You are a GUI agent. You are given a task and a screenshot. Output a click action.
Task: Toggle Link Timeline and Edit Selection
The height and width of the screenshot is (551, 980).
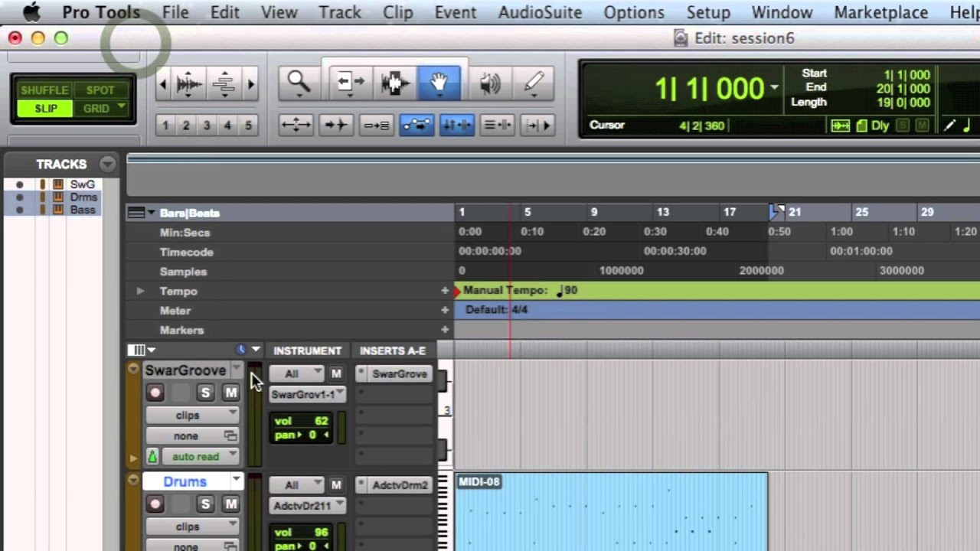pos(457,125)
